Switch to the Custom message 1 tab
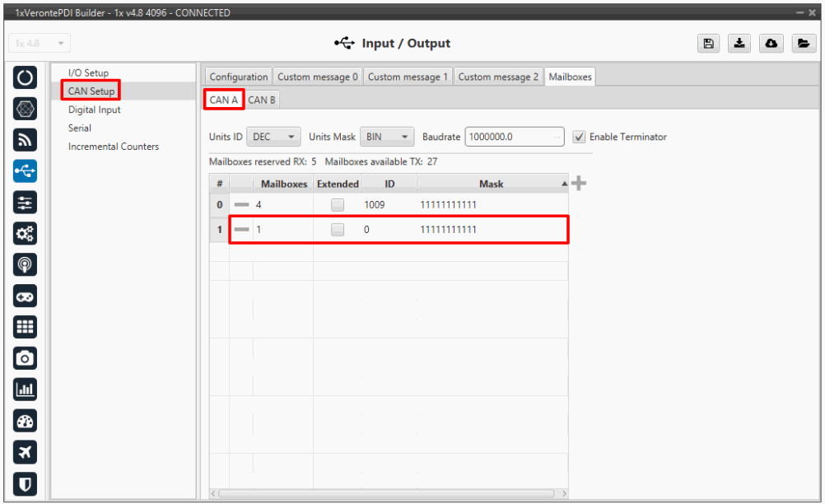Image resolution: width=825 pixels, height=504 pixels. click(x=408, y=77)
